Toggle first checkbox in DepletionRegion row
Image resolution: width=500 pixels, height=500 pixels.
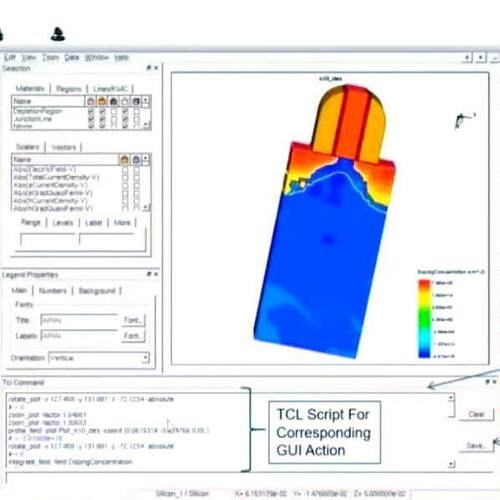click(x=91, y=111)
